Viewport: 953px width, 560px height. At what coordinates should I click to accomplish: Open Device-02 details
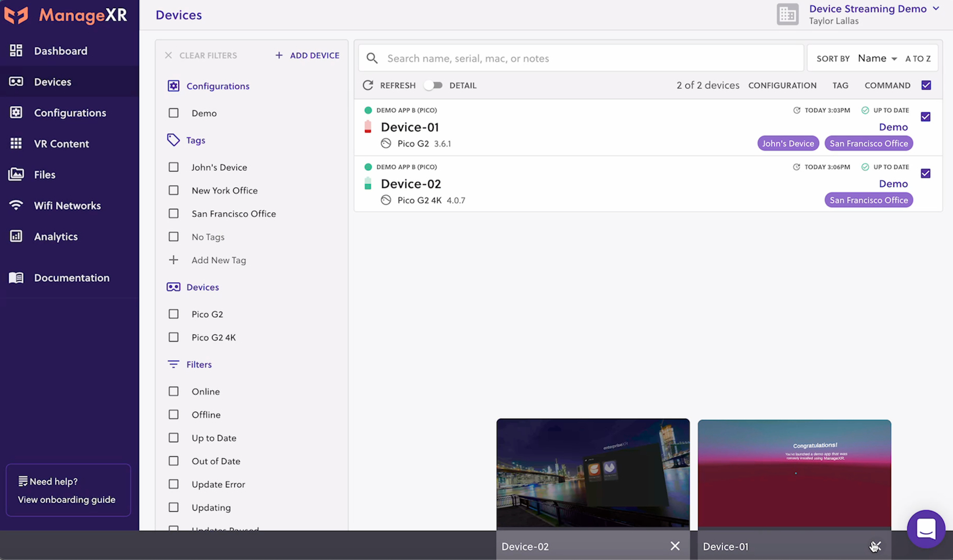pyautogui.click(x=411, y=184)
